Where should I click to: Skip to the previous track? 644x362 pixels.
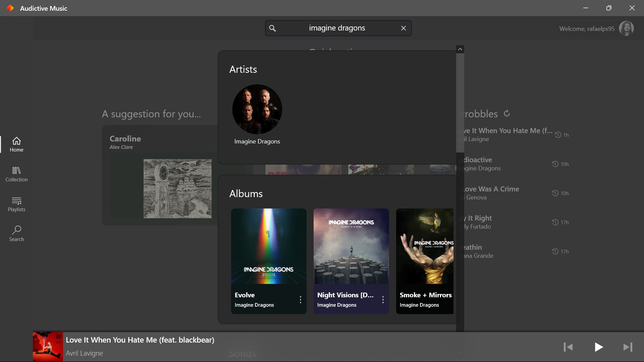point(568,347)
